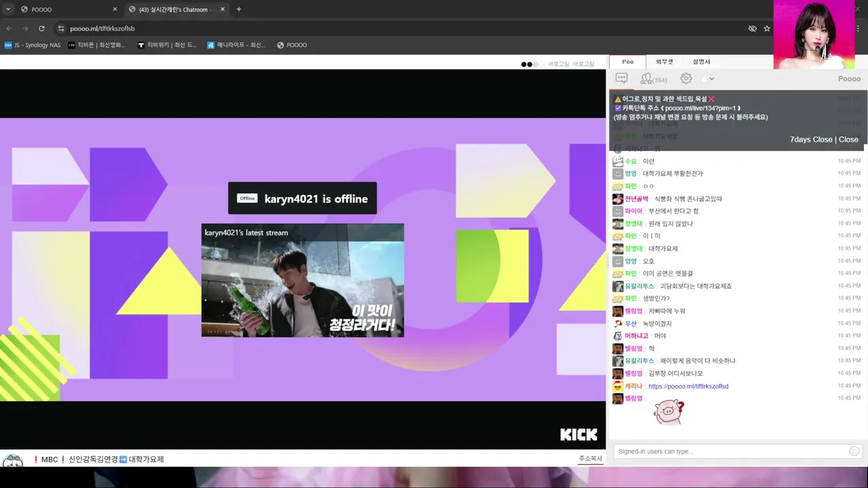Click username 수요 in chat

[x=631, y=161]
